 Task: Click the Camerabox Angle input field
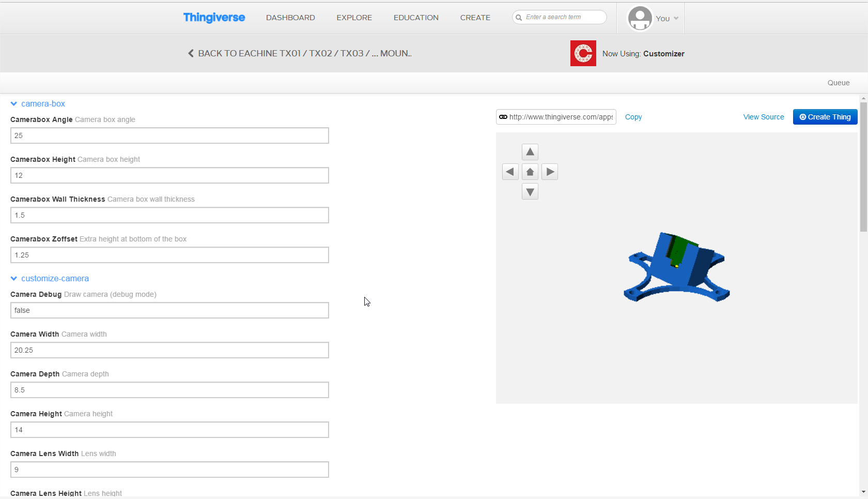click(169, 135)
